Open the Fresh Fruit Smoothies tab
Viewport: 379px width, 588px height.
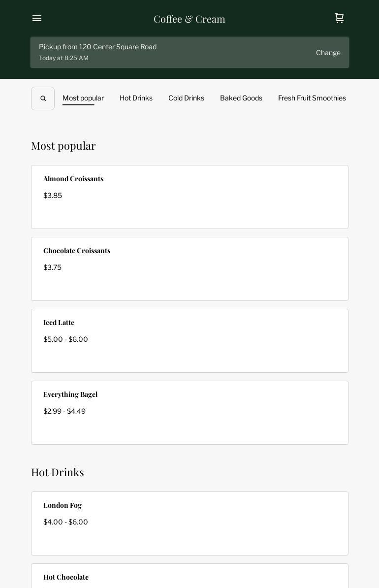click(x=312, y=98)
